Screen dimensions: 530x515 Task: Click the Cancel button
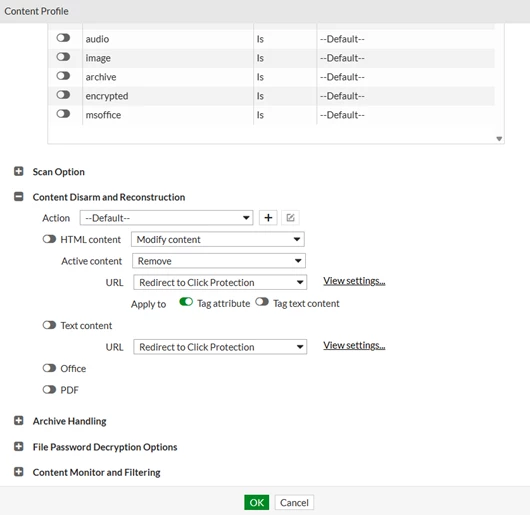click(294, 502)
